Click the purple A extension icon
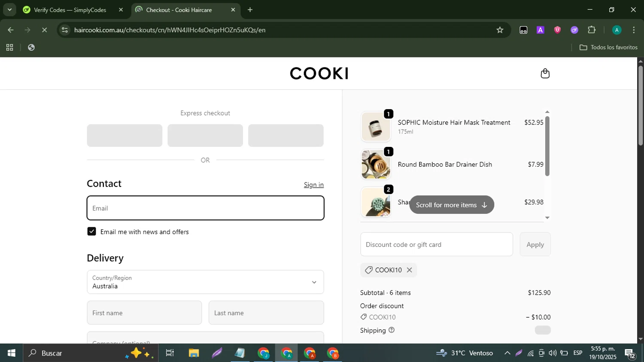This screenshot has width=644, height=362. 541,30
